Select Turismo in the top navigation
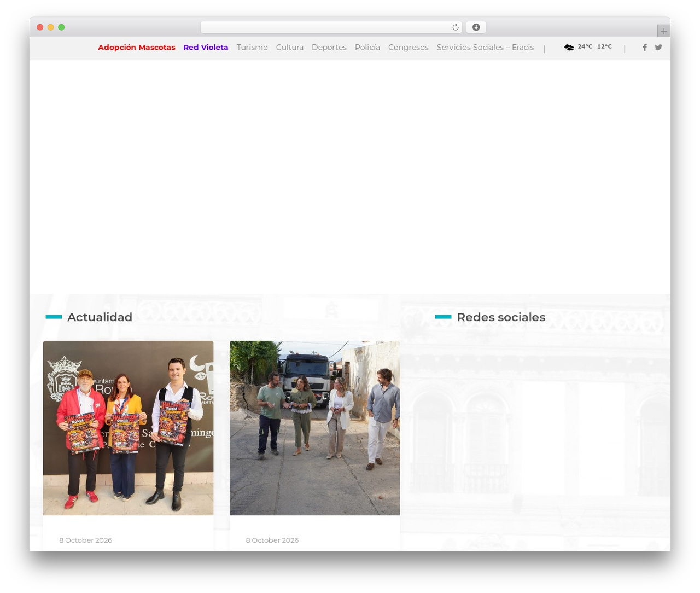The image size is (700, 593). [x=252, y=48]
